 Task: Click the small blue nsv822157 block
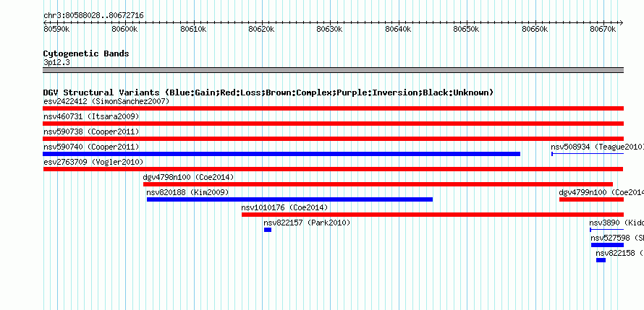(268, 230)
